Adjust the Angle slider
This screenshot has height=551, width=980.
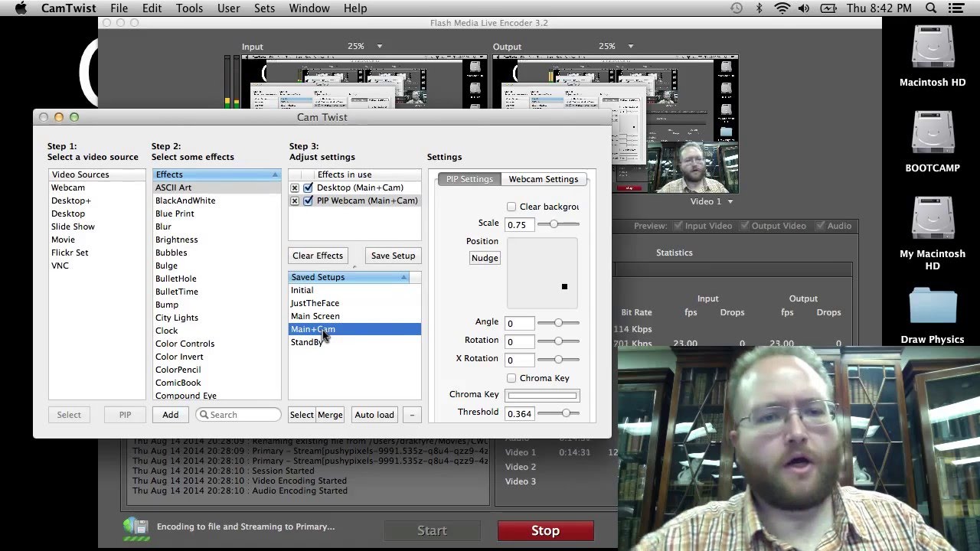558,323
